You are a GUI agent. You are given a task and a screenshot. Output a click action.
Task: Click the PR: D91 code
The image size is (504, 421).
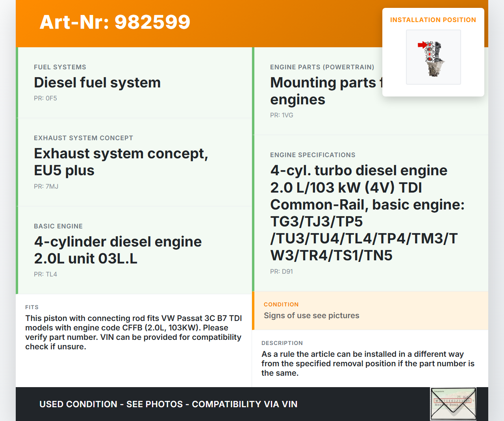point(281,272)
